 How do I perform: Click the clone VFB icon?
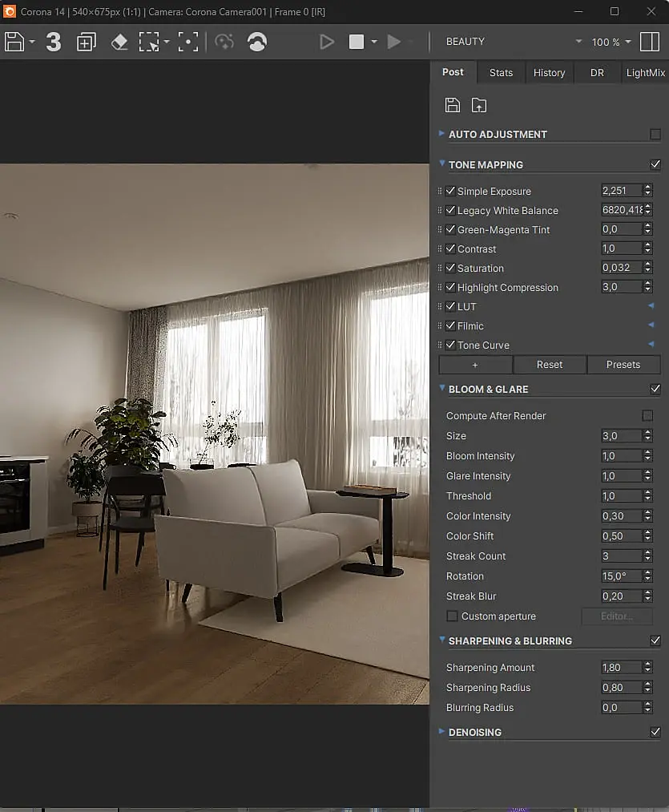pos(86,42)
